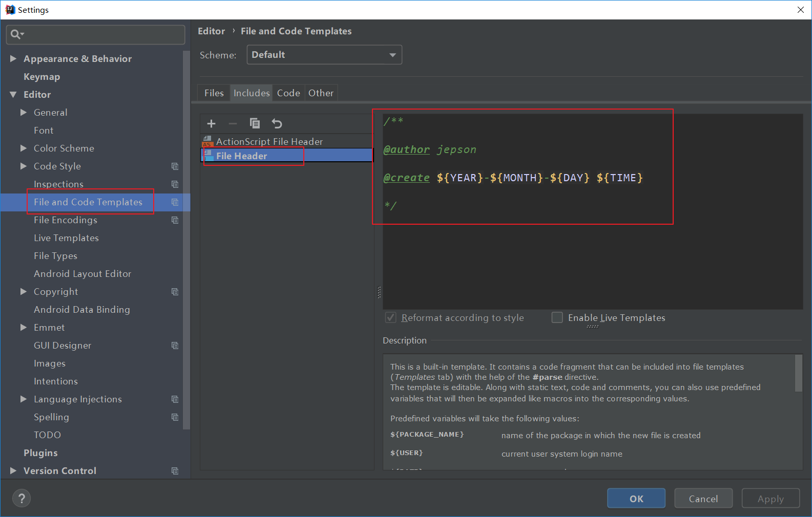Click project-level icon beside Version Control
The image size is (812, 517).
[175, 471]
